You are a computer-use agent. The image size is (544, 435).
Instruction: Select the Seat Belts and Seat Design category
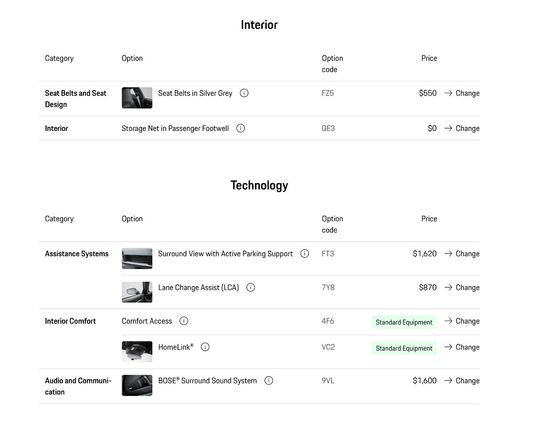(x=76, y=99)
